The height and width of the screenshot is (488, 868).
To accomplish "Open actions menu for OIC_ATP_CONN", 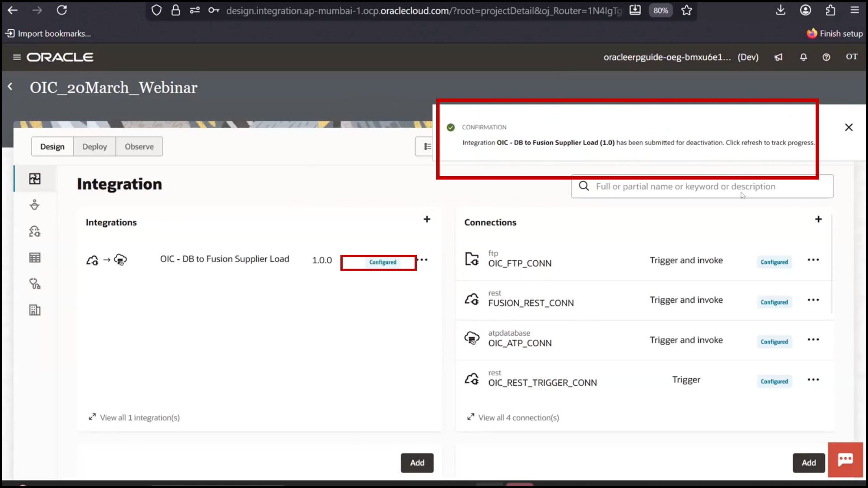I will click(813, 340).
